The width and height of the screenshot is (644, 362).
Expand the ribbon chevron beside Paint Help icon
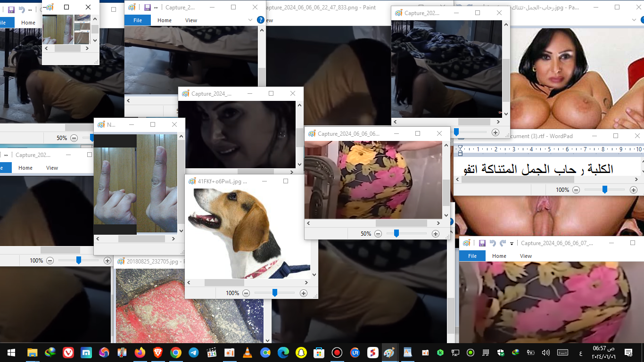[x=250, y=20]
